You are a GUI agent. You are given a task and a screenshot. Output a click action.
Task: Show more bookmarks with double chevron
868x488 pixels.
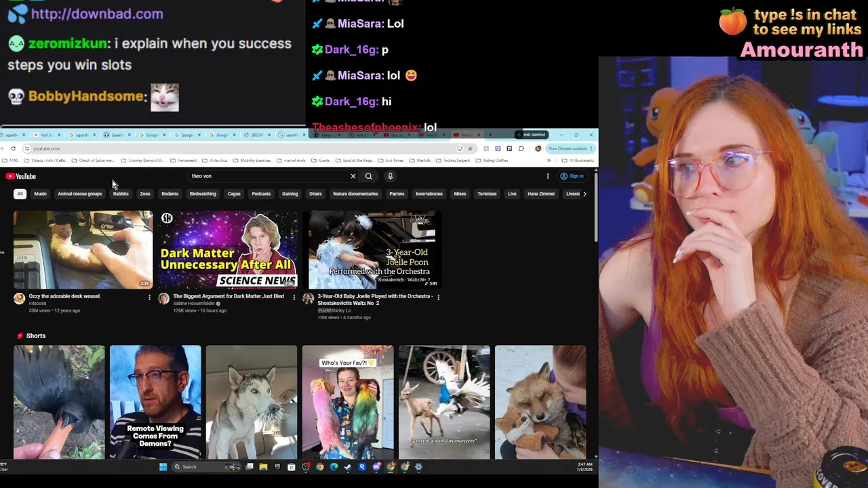coord(549,161)
